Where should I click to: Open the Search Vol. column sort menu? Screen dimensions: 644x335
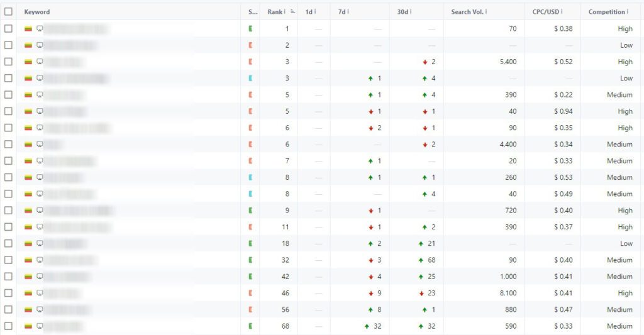click(x=487, y=12)
